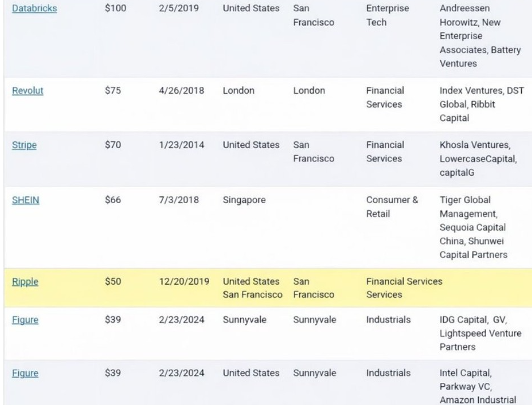Open the Ripple company link
Viewport: 532px width, 405px height.
[24, 281]
